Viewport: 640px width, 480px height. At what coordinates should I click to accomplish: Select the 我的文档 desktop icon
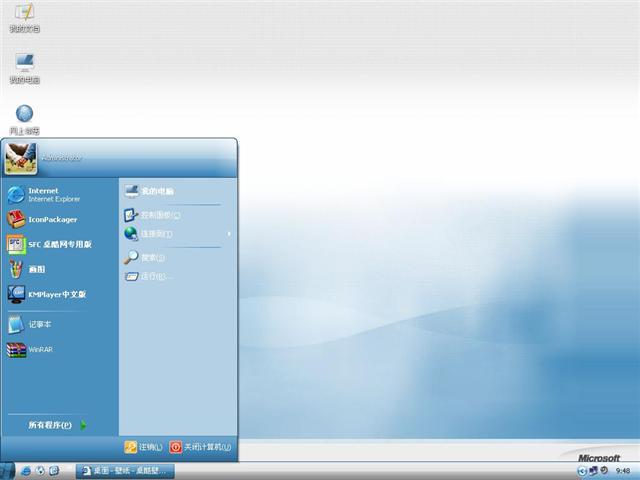pos(24,17)
